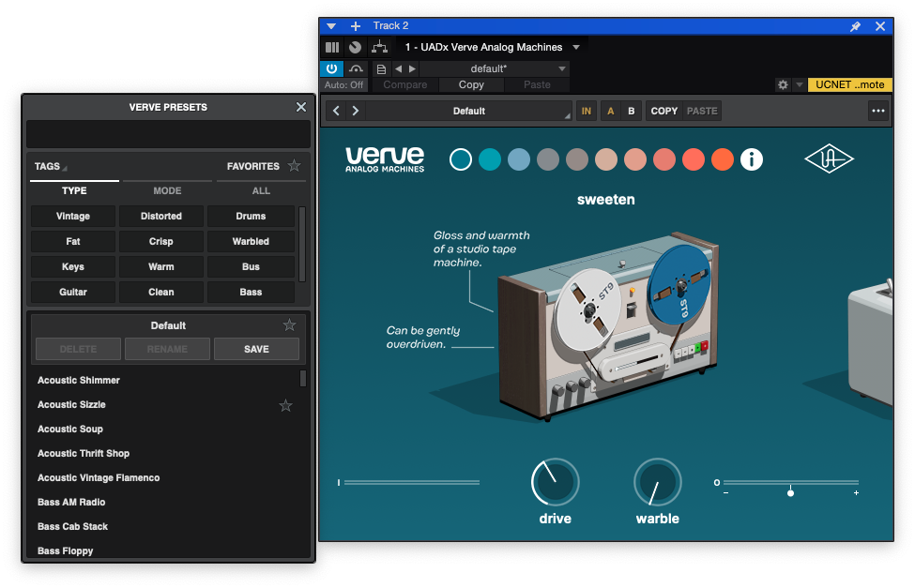Select the light blue circle machine
Image resolution: width=915 pixels, height=588 pixels.
519,159
